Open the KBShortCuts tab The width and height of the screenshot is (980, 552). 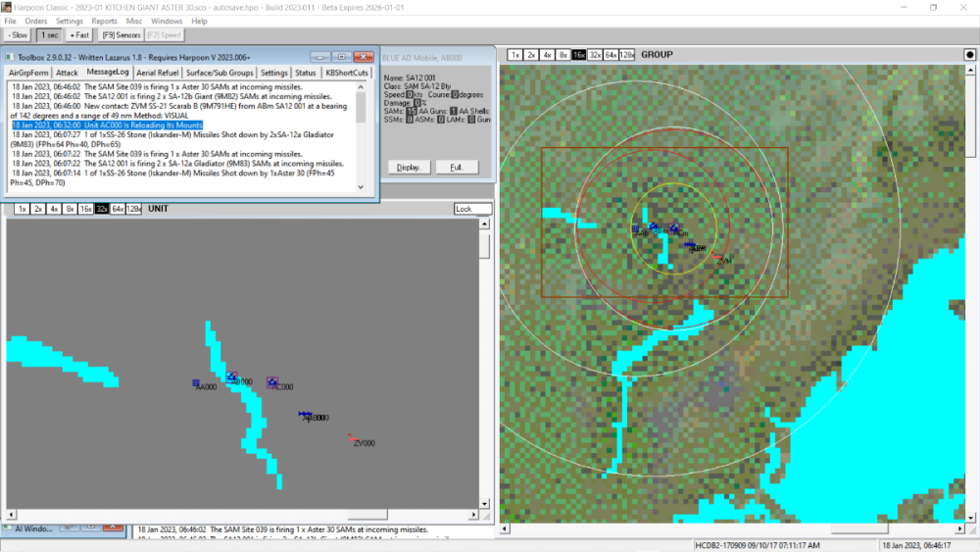tap(347, 73)
